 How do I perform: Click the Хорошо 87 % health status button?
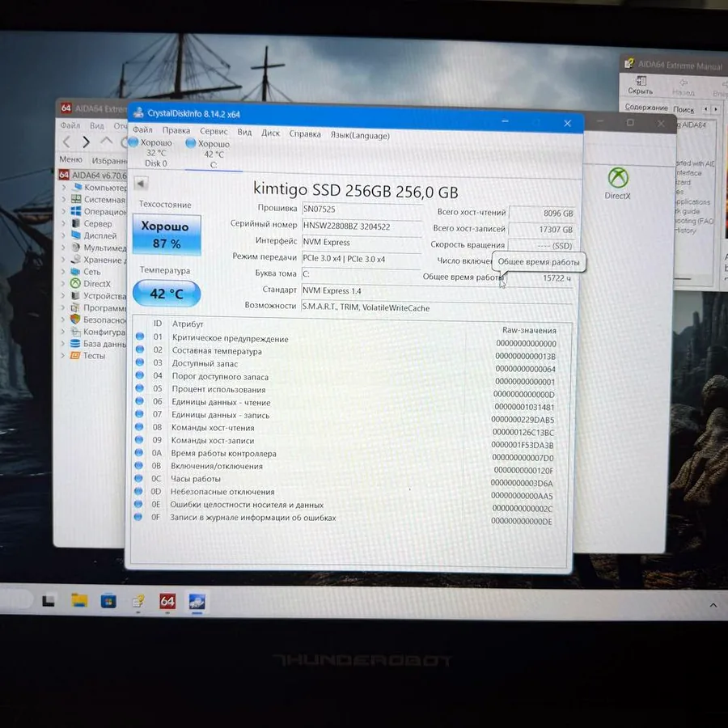pyautogui.click(x=167, y=235)
